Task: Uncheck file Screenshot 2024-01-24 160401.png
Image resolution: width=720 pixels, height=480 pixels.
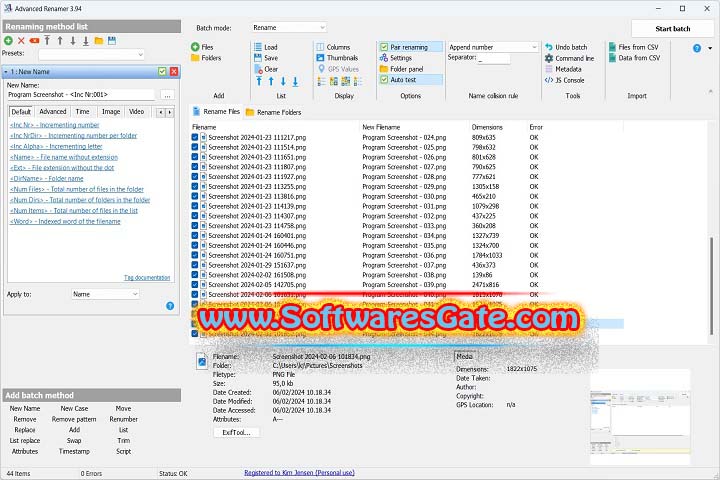Action: pyautogui.click(x=195, y=236)
